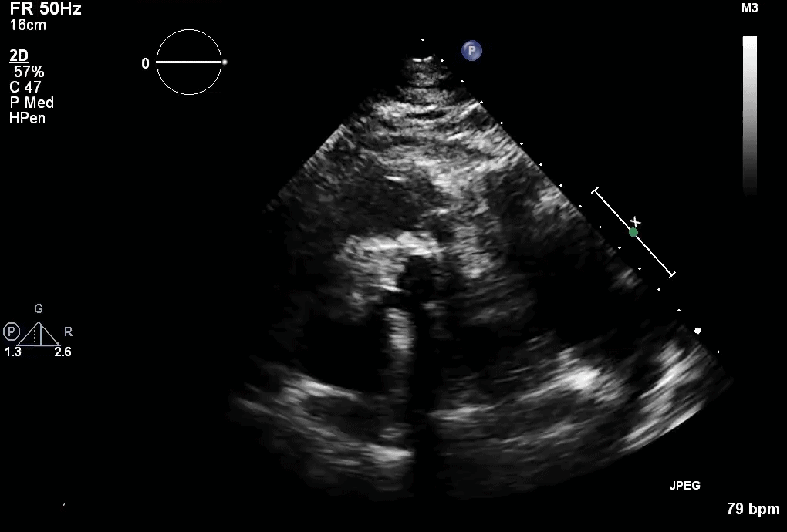Screen dimensions: 787x532
Task: Click the JPEG format label
Action: click(x=685, y=485)
